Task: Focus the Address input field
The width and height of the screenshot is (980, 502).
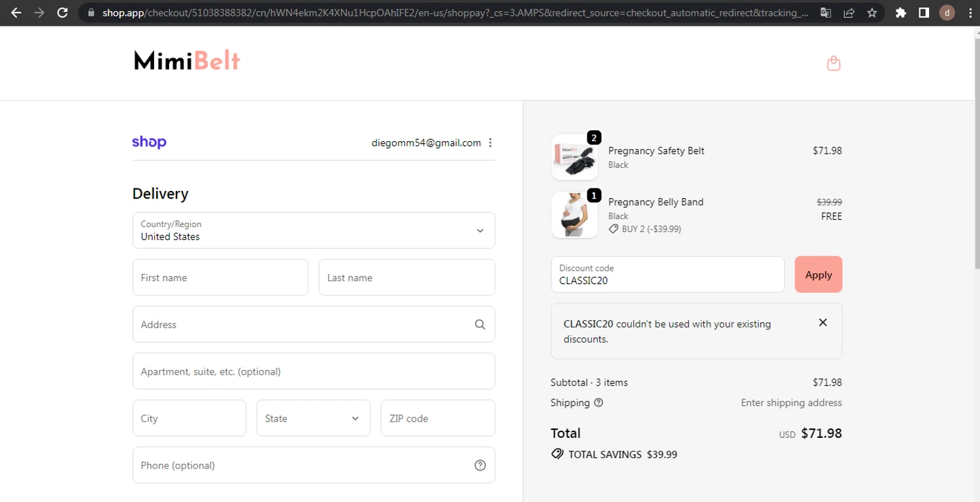Action: tap(314, 324)
